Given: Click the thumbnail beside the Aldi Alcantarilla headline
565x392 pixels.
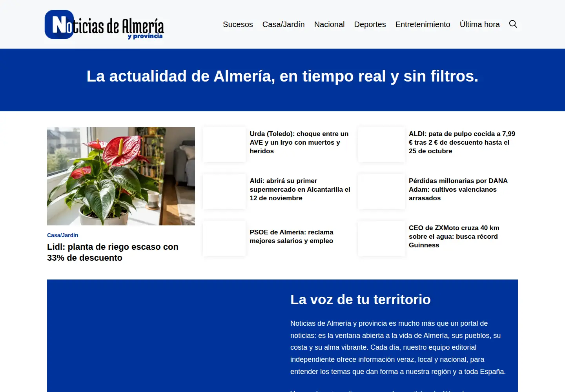Looking at the screenshot, I should (x=224, y=192).
